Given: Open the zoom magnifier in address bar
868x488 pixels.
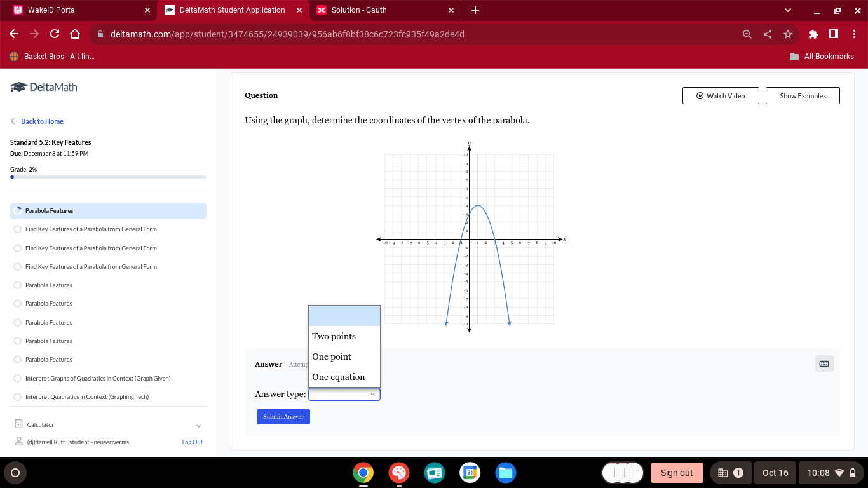Looking at the screenshot, I should point(747,34).
